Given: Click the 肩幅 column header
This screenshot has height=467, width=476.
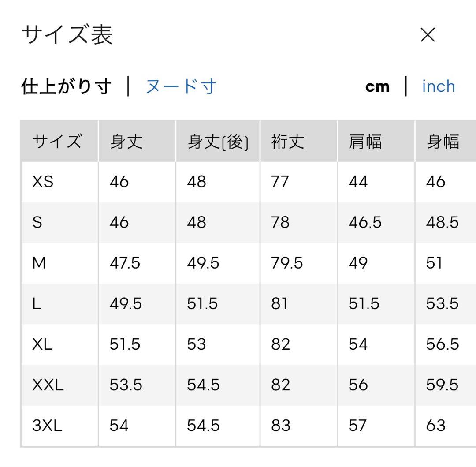Looking at the screenshot, I should tap(376, 141).
